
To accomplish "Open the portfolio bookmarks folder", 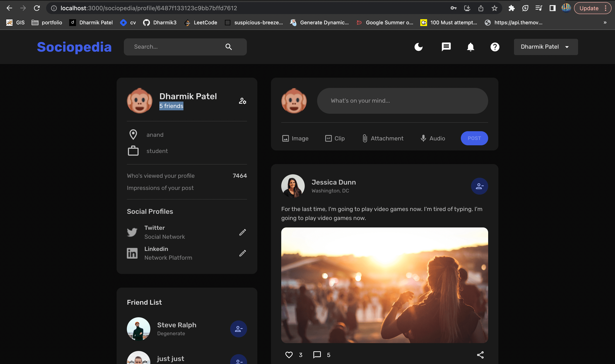I will (x=47, y=23).
